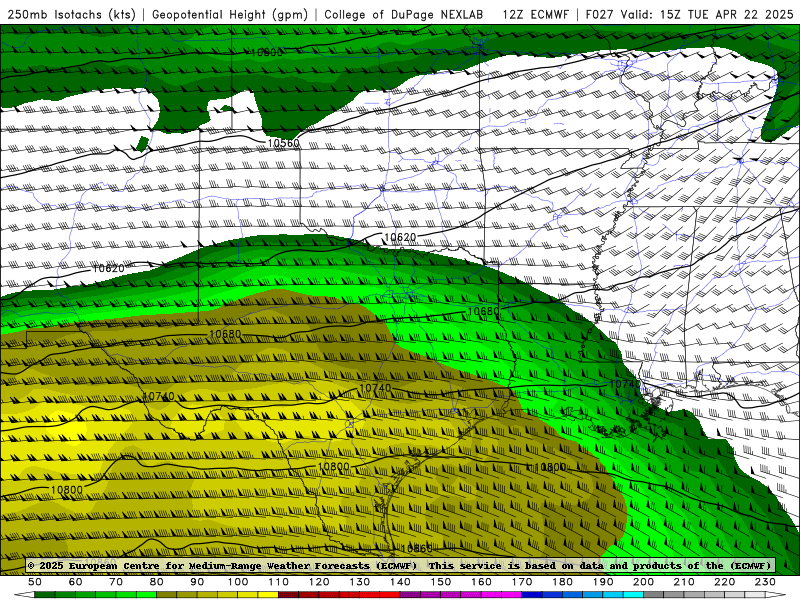This screenshot has width=800, height=600.
Task: Click the darkest green swatch below 50
Action: (x=45, y=595)
